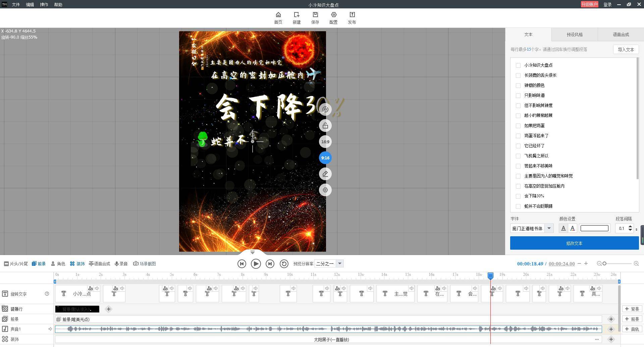Switch to the 预设风格 tab
The height and width of the screenshot is (347, 644).
(575, 35)
